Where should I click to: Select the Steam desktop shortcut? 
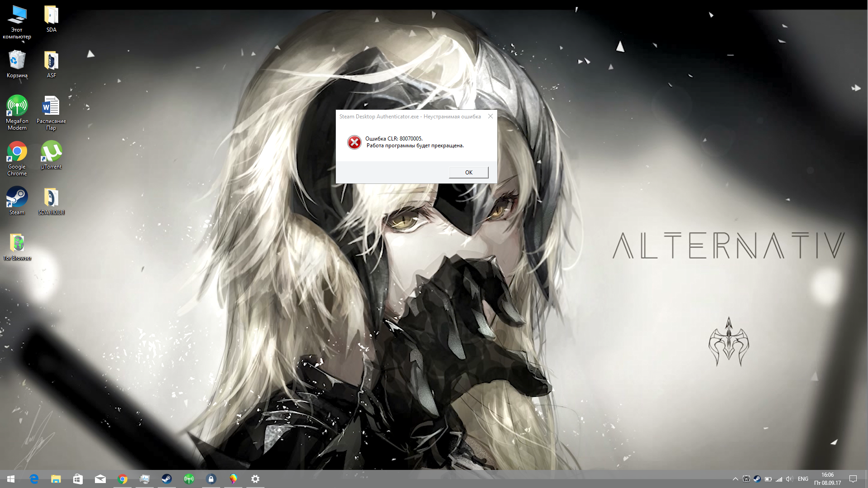pyautogui.click(x=17, y=201)
